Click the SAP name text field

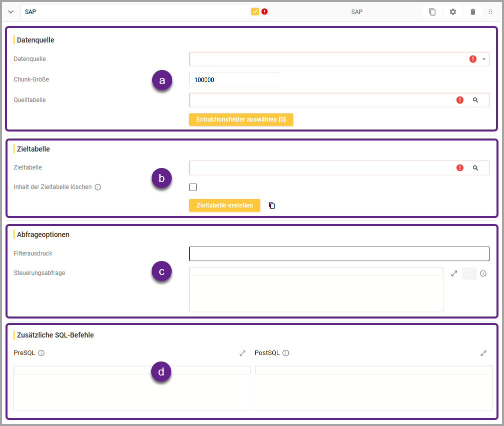(x=134, y=12)
